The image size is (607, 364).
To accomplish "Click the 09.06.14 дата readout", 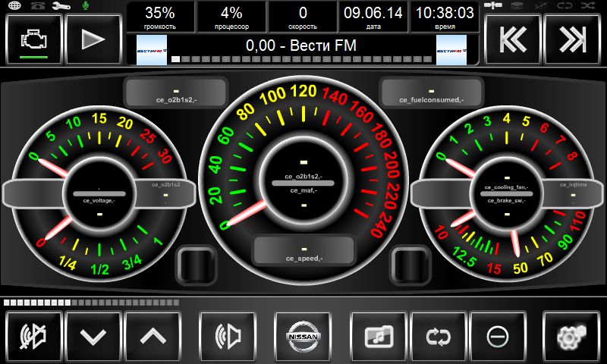I will 373,17.
